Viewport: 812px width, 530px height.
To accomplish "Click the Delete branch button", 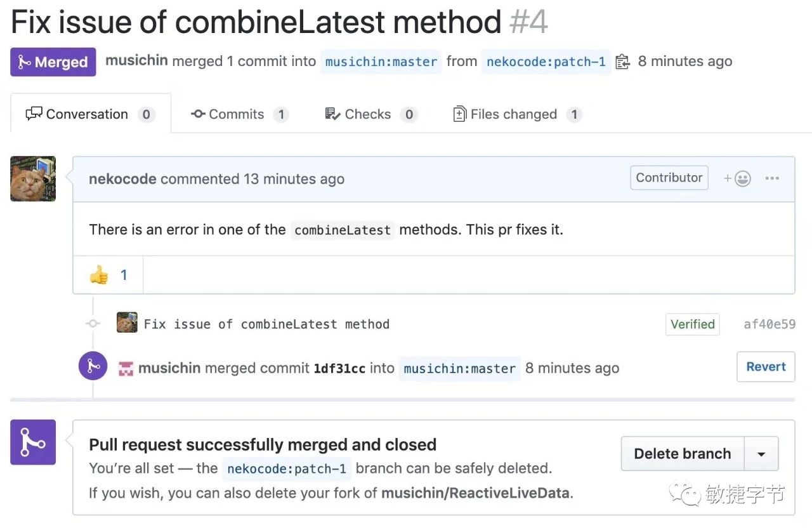I will pyautogui.click(x=683, y=454).
